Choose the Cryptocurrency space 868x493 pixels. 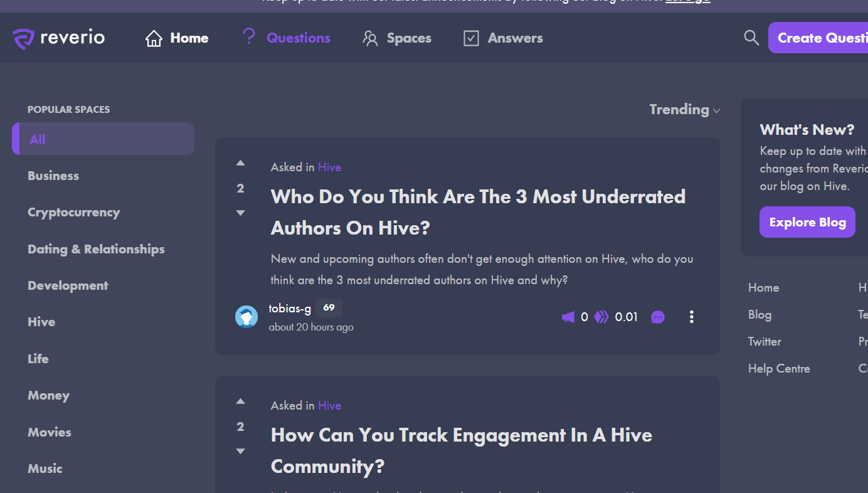tap(74, 212)
